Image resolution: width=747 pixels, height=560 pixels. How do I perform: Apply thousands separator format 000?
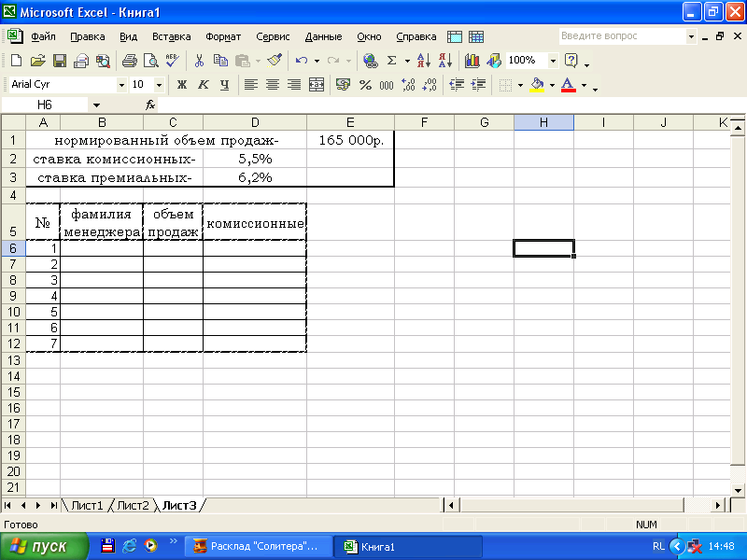387,85
